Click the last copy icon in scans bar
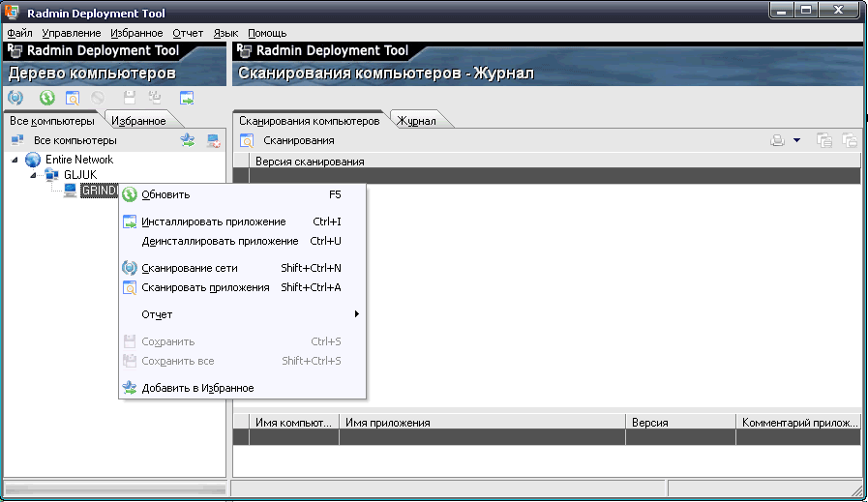868x502 pixels. tap(850, 140)
